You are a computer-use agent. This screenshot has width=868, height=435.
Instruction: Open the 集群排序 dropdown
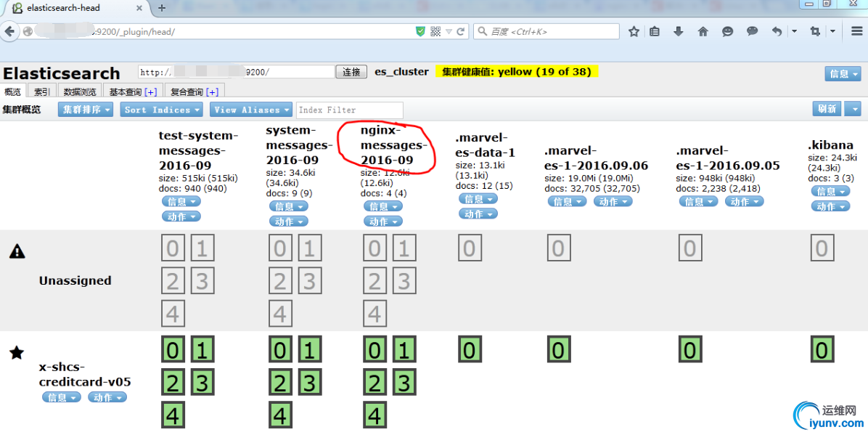click(85, 110)
